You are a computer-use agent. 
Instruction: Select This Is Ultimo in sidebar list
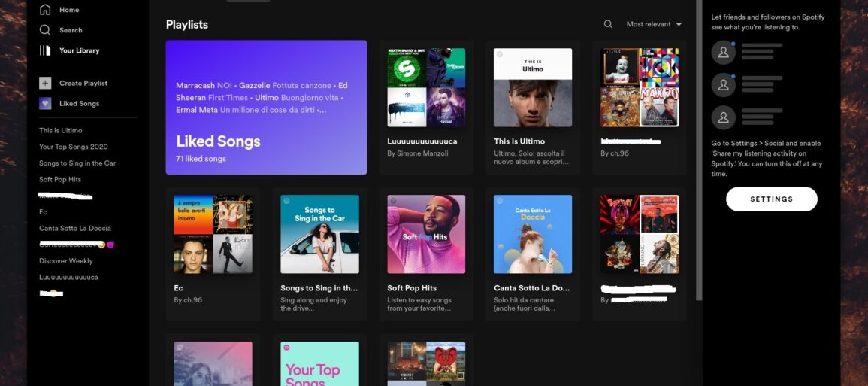(61, 130)
